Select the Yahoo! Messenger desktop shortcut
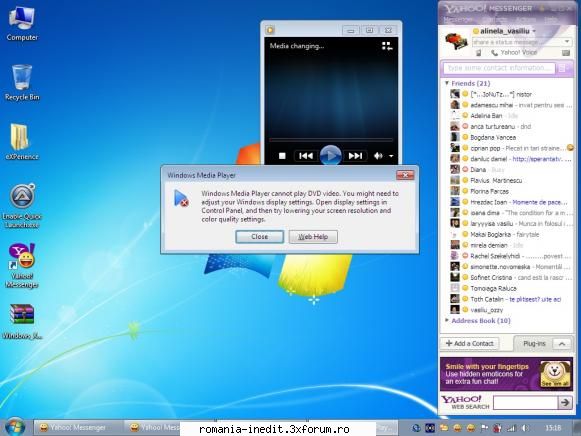 click(x=22, y=266)
